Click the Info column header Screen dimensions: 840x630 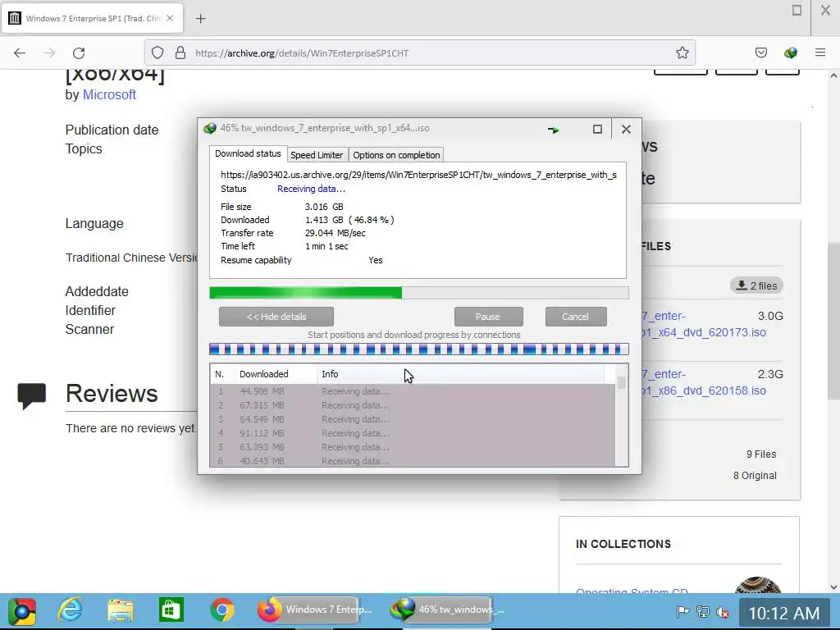(x=461, y=374)
